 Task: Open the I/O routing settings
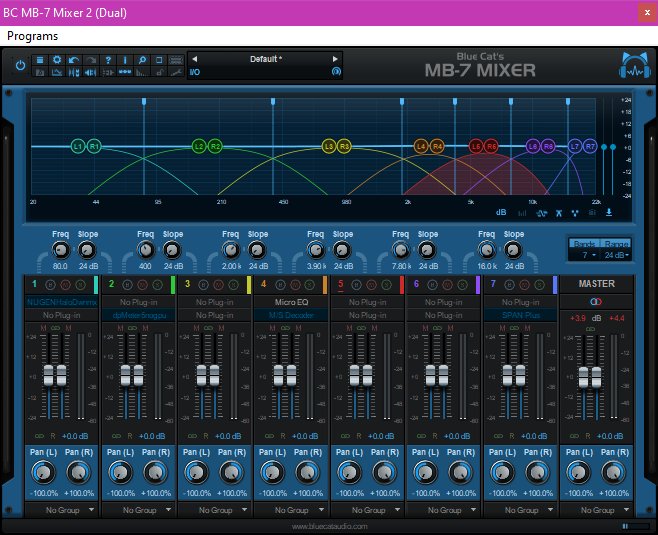click(x=195, y=72)
